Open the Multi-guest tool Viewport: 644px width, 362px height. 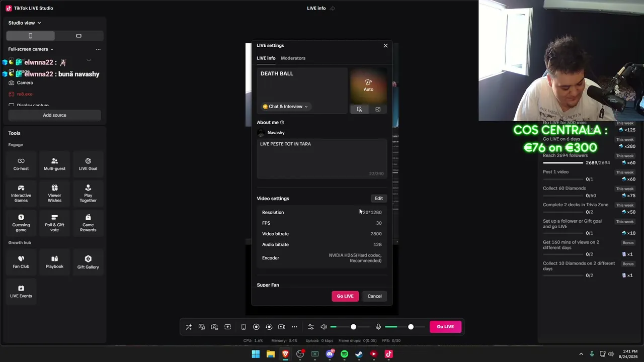pos(54,164)
